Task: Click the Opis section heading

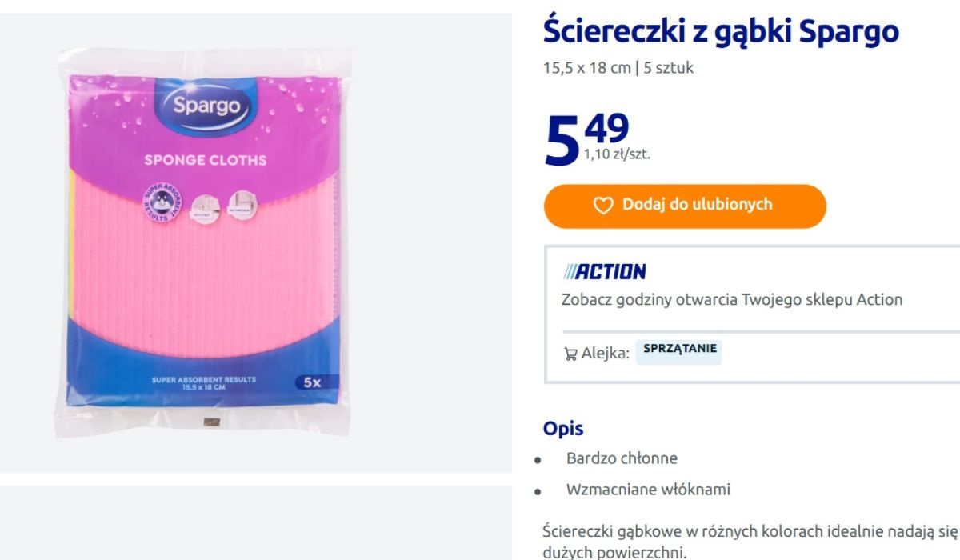Action: pos(563,428)
